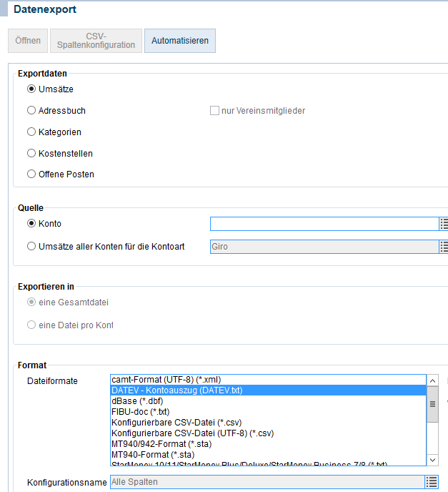Open list icon beside Konto field
448x492 pixels.
pyautogui.click(x=443, y=224)
